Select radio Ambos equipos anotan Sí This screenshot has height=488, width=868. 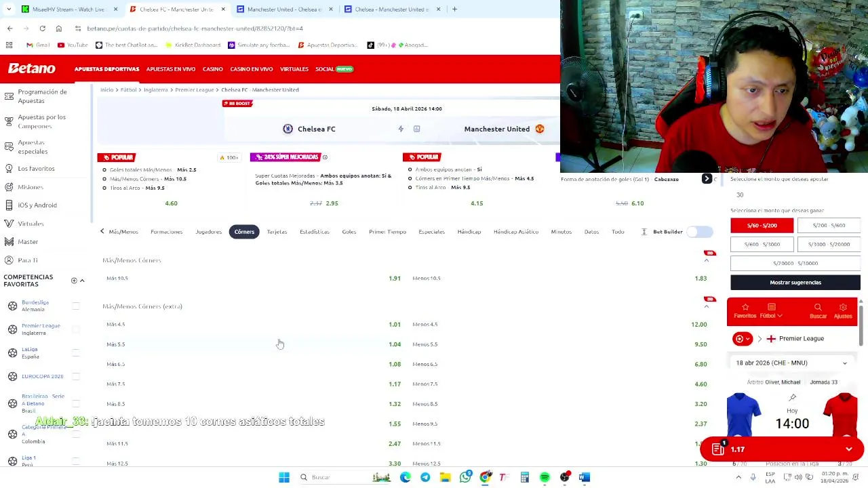click(410, 169)
